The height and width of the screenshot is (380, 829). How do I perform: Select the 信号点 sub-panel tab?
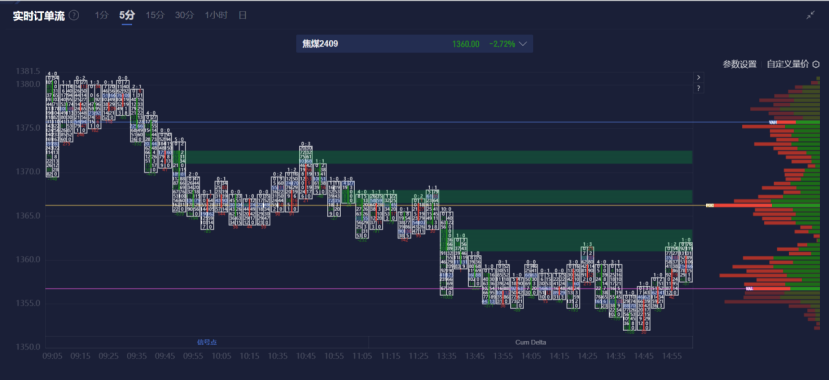207,342
